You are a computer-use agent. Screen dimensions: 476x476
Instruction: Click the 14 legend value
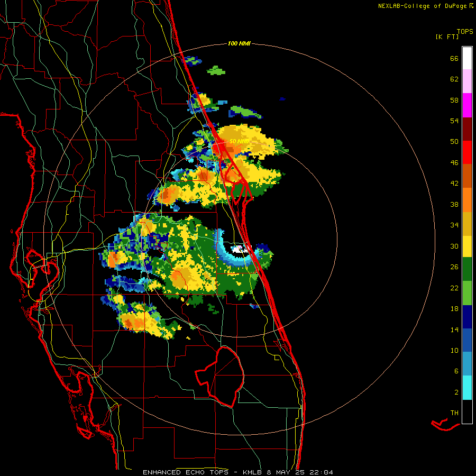tap(454, 329)
